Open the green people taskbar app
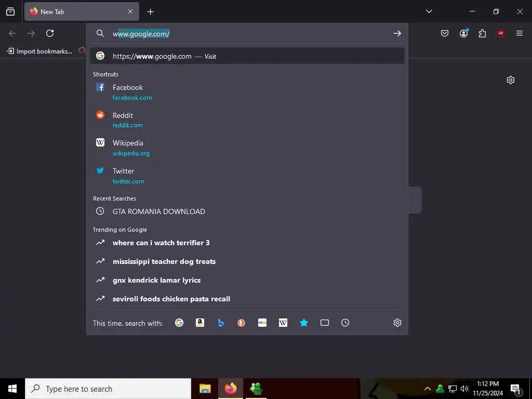 (x=256, y=389)
